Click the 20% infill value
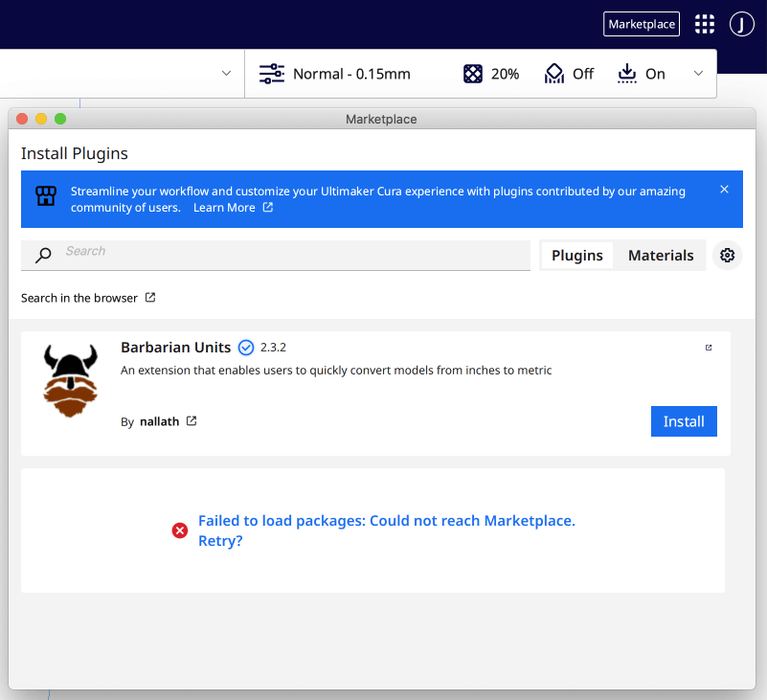The width and height of the screenshot is (767, 700). tap(505, 74)
